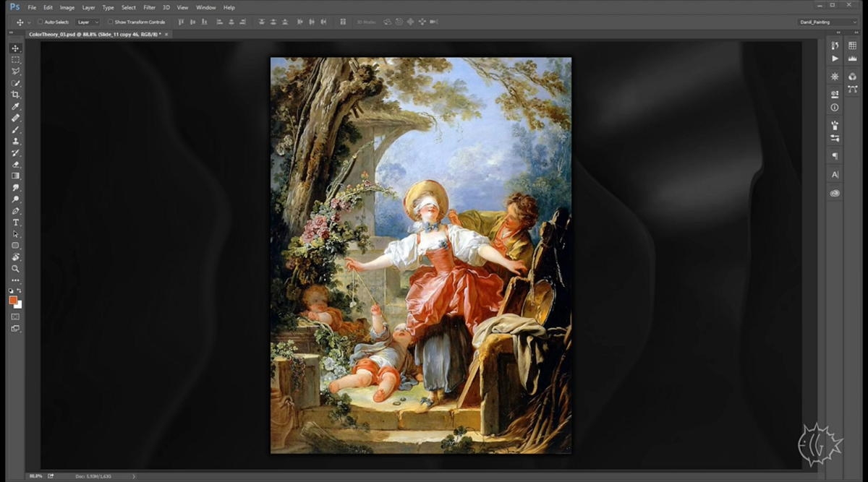Screen dimensions: 868x482
Task: Open the Channels panel icon
Action: (852, 76)
